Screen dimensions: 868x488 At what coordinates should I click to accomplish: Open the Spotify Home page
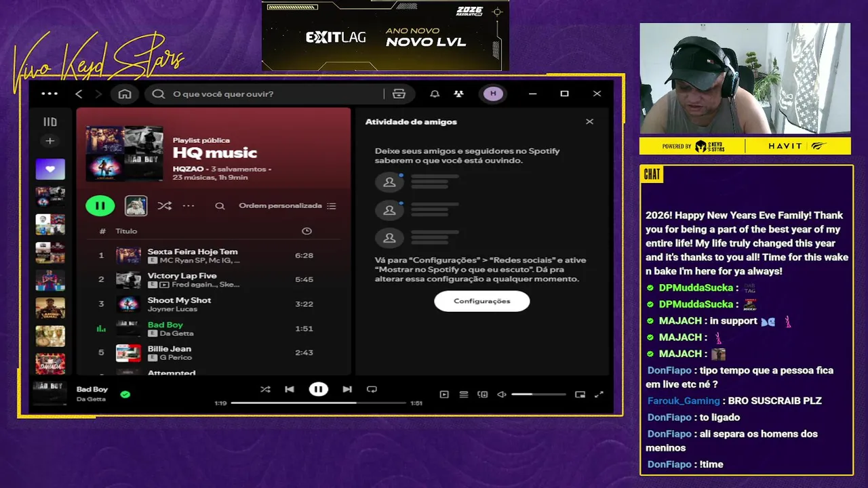coord(125,94)
